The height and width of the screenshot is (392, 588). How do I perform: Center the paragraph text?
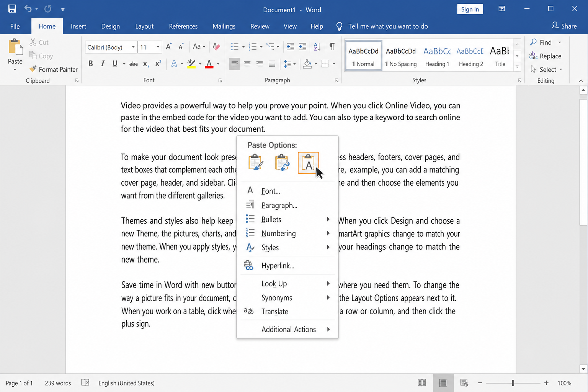coord(247,64)
